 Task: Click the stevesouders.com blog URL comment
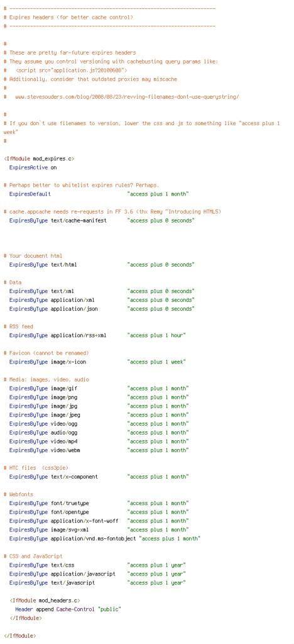click(127, 97)
